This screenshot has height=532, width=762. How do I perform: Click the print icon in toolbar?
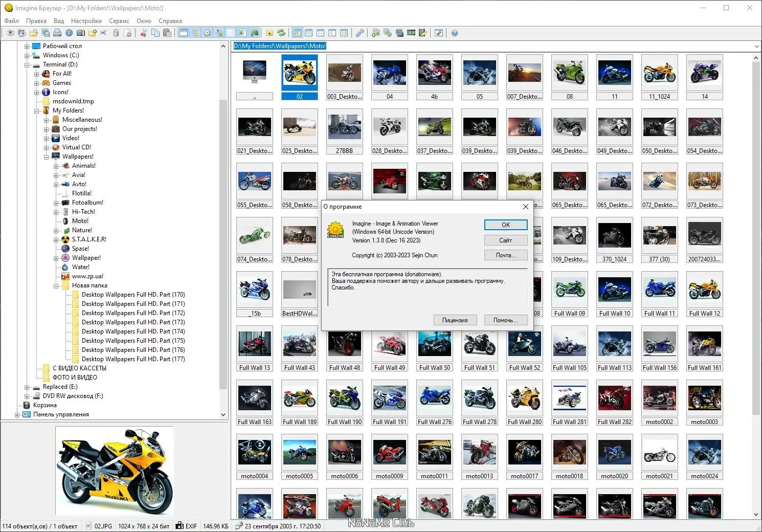click(x=57, y=33)
